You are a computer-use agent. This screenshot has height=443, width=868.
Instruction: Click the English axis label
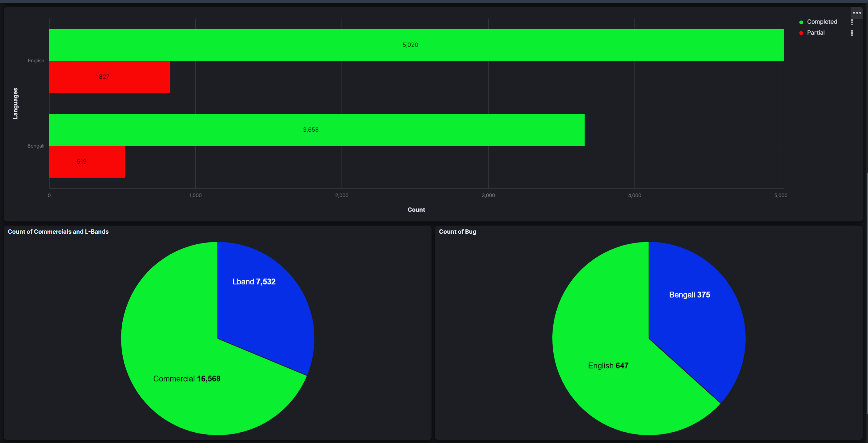click(36, 61)
